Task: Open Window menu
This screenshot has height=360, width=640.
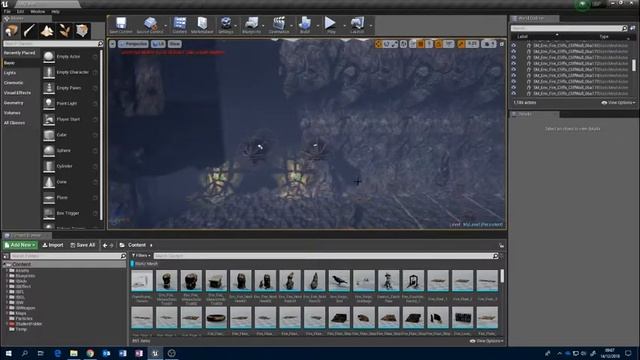Action: (38, 12)
